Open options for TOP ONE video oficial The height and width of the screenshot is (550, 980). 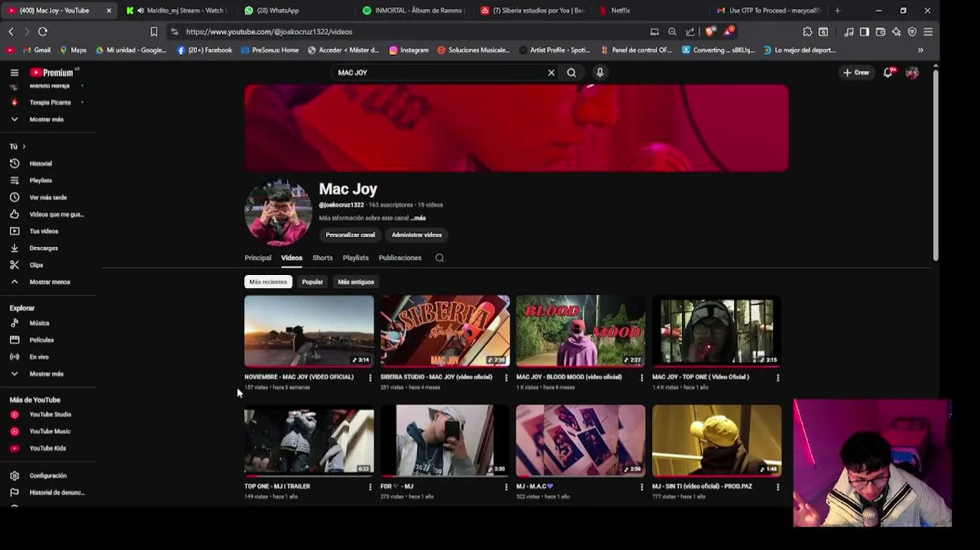(778, 377)
